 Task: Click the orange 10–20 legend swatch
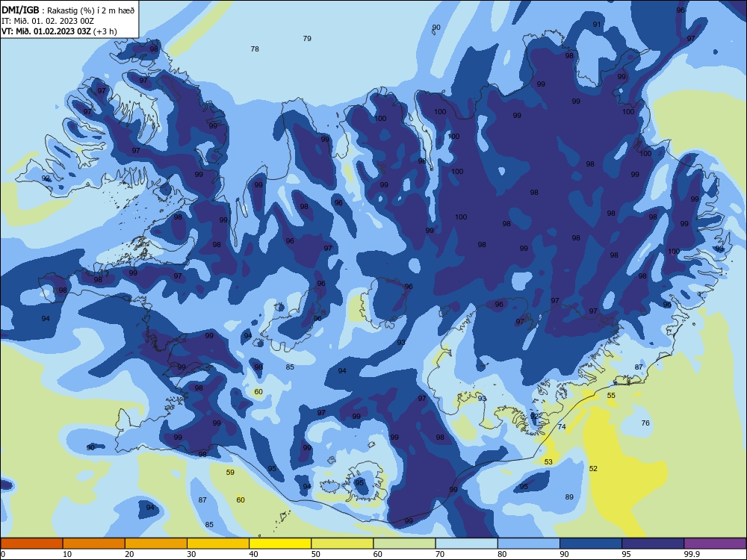(94, 544)
